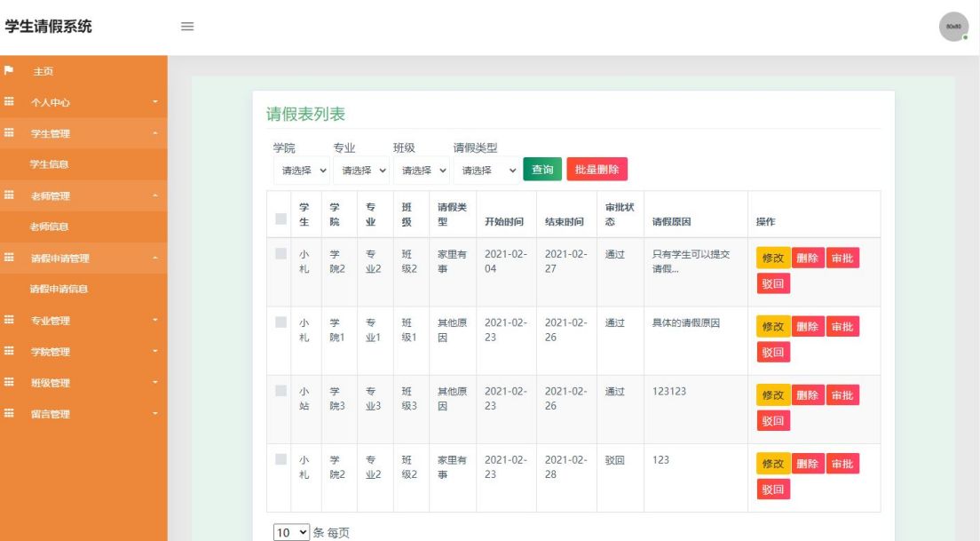
Task: Click the red 批量删除 button
Action: pos(597,170)
